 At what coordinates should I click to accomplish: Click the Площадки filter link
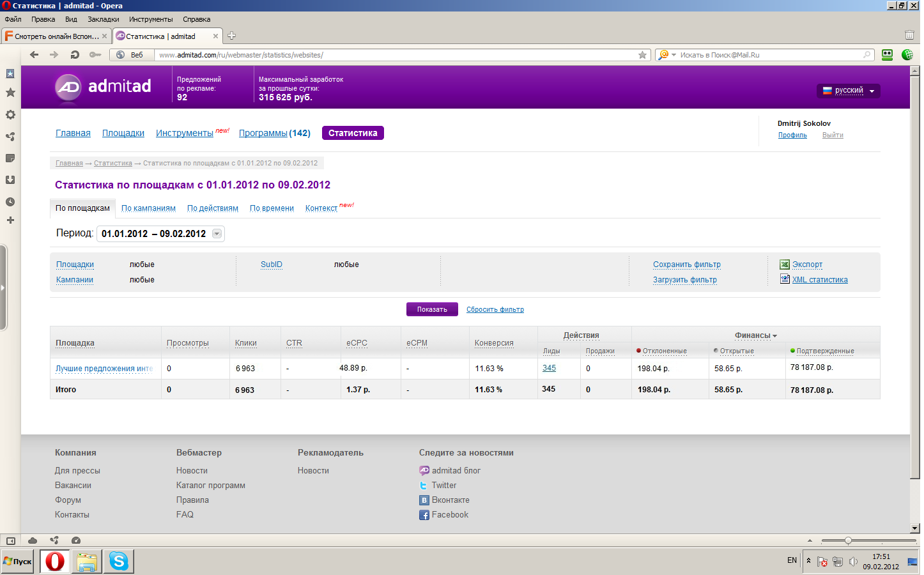75,264
